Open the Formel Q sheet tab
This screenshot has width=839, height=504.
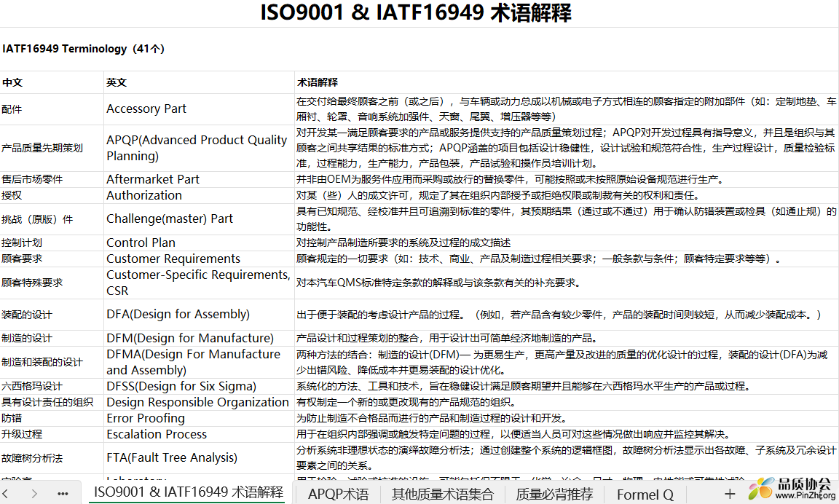pos(645,494)
